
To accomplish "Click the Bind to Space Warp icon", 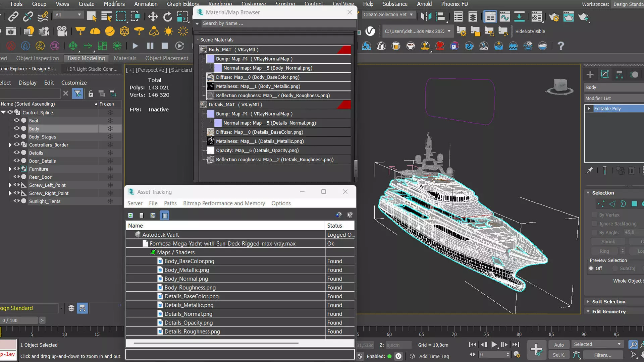I will tap(43, 16).
